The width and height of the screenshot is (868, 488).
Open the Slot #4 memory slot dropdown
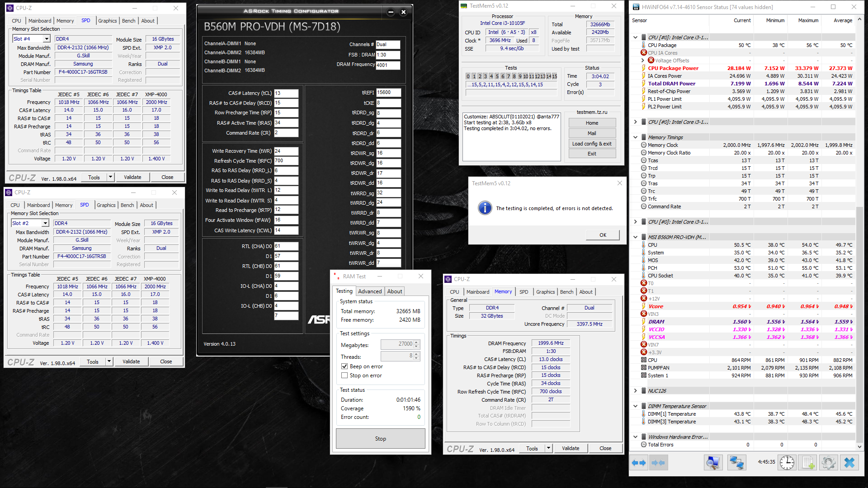coord(46,39)
